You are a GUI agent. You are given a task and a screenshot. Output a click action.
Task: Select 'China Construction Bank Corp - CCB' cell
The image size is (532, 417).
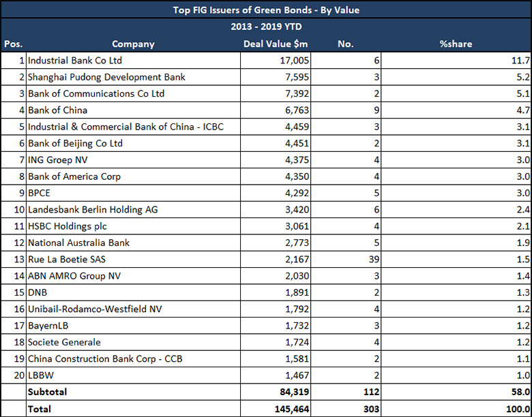(133, 359)
